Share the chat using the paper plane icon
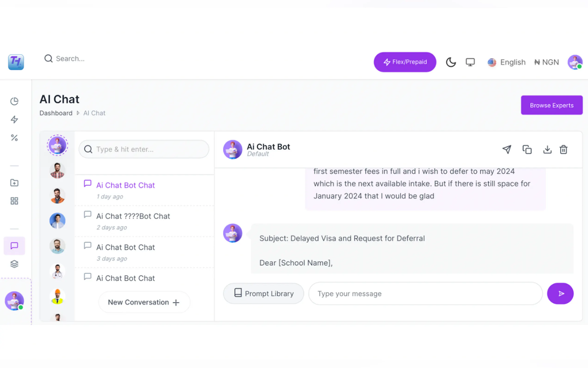The image size is (588, 368). pyautogui.click(x=507, y=149)
